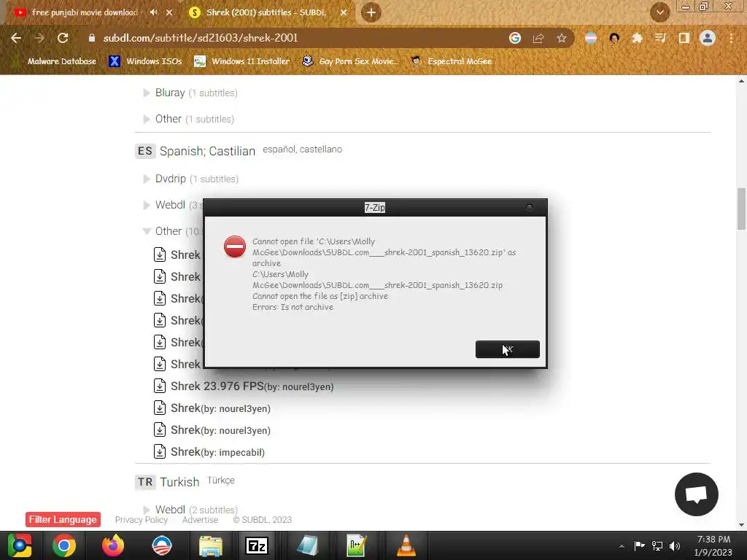Click face avatar extension icon
The width and height of the screenshot is (747, 560).
614,38
